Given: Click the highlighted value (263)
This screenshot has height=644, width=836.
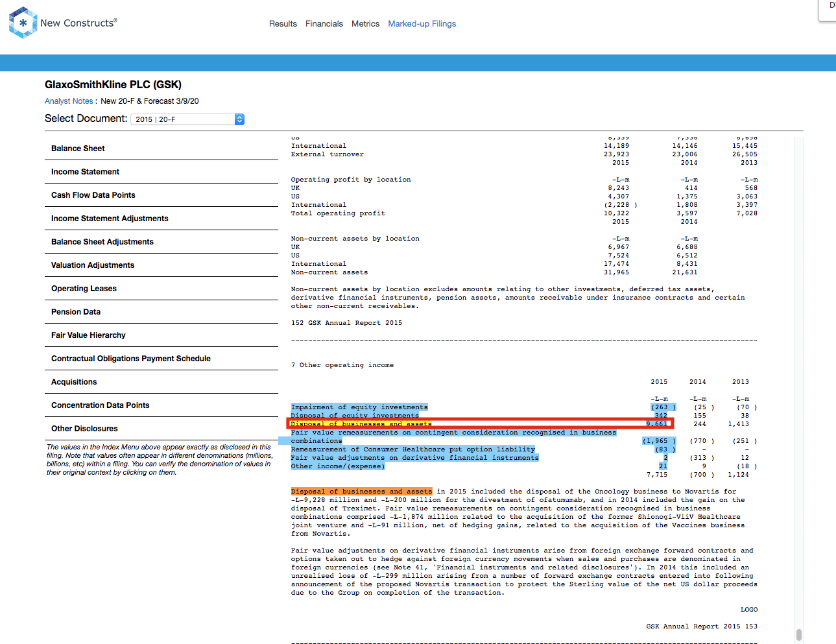Looking at the screenshot, I should pos(663,407).
